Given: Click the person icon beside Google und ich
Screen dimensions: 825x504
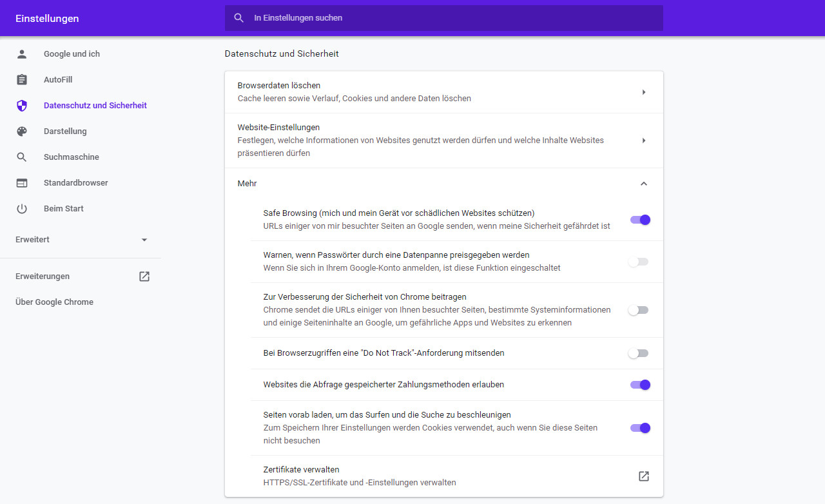Looking at the screenshot, I should [22, 54].
